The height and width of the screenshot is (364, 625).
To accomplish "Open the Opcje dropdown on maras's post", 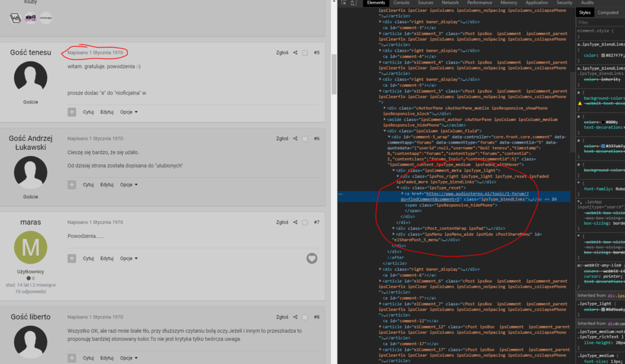I will click(x=129, y=258).
